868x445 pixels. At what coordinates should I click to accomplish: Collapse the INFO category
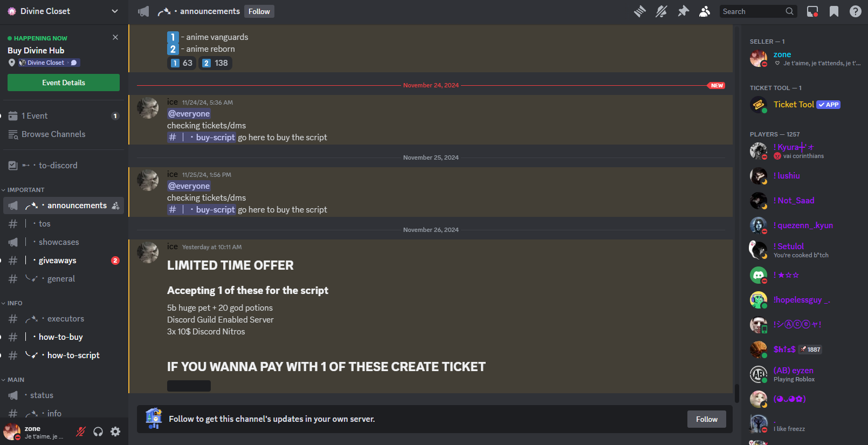(x=15, y=303)
